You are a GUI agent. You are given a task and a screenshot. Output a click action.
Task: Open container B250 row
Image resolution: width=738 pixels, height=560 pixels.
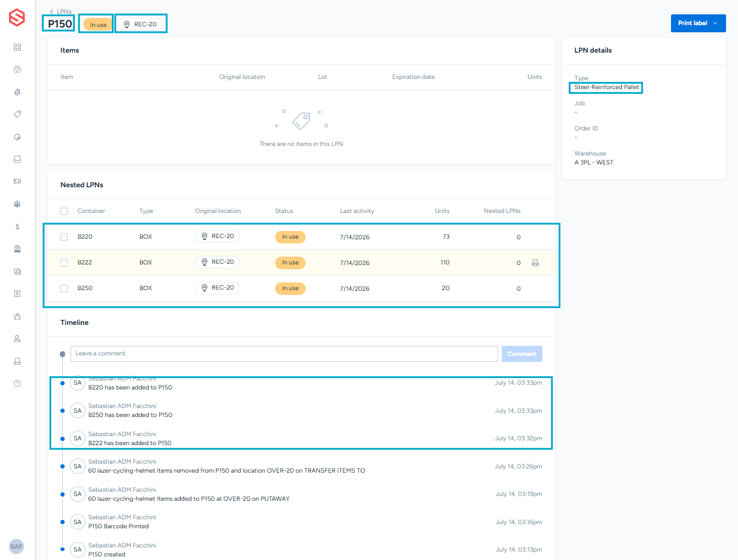301,288
